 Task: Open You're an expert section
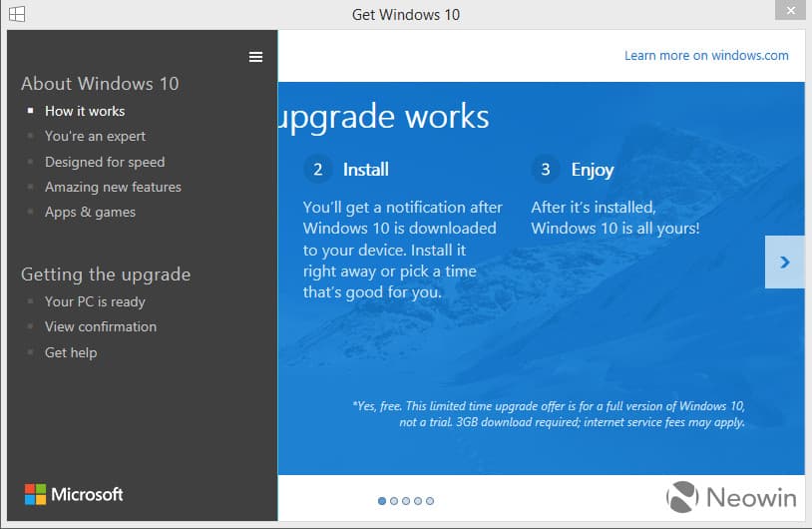tap(95, 137)
